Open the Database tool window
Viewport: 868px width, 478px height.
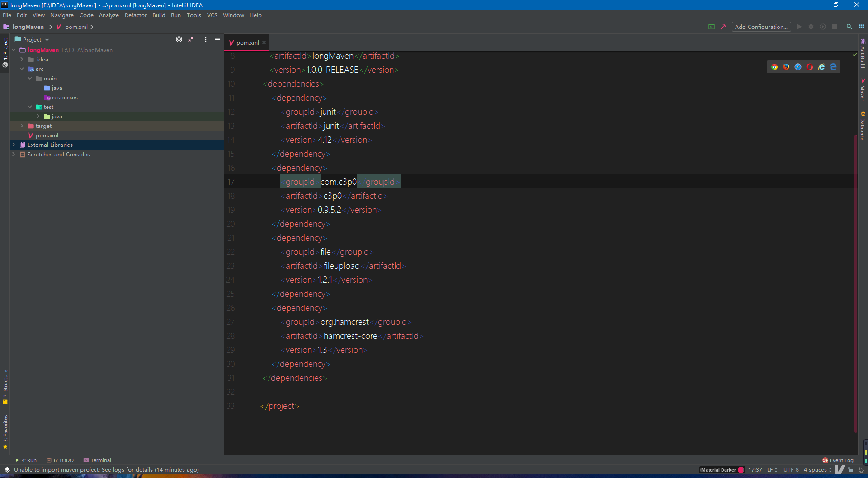point(863,126)
